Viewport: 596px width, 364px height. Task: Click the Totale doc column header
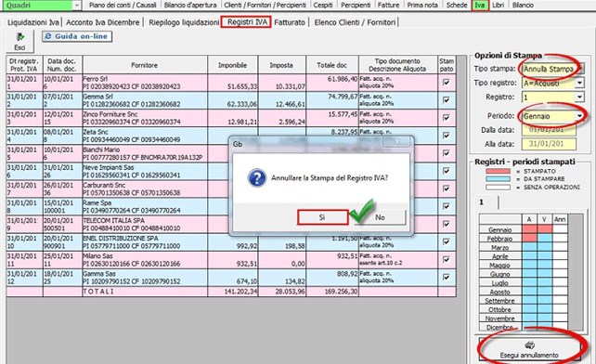pos(332,65)
